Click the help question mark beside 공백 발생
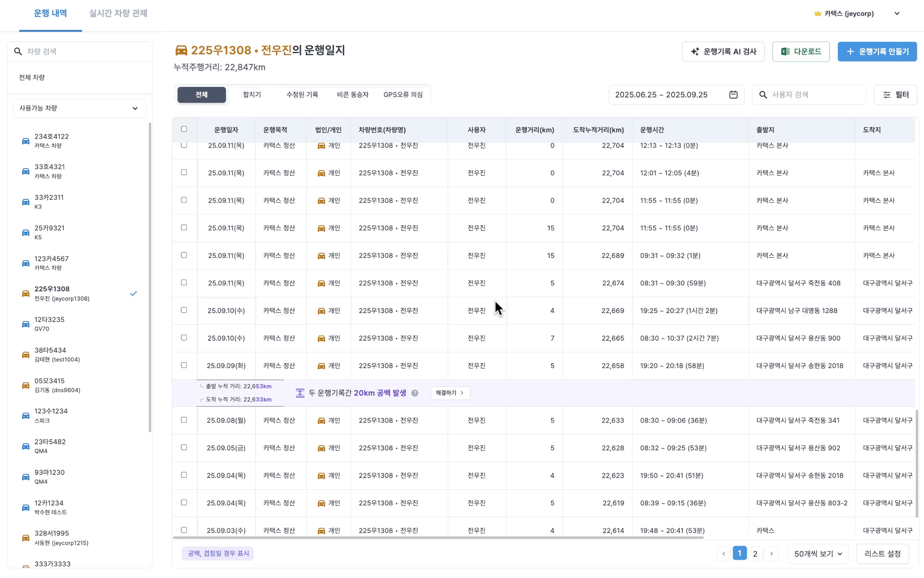 click(x=415, y=393)
